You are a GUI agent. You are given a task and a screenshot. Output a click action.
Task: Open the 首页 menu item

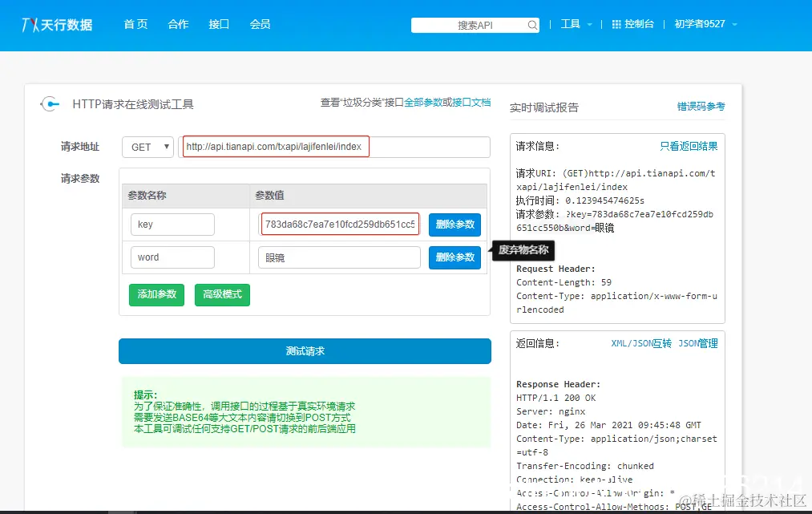135,24
